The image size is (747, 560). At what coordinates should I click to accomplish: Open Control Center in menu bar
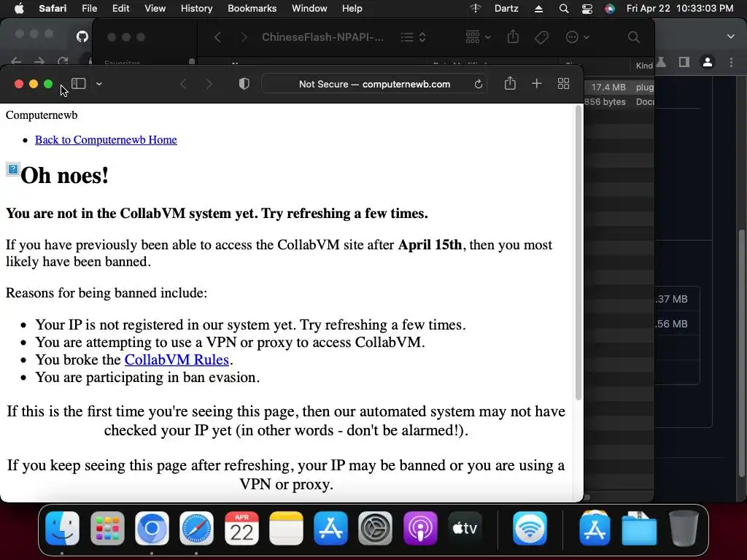587,9
